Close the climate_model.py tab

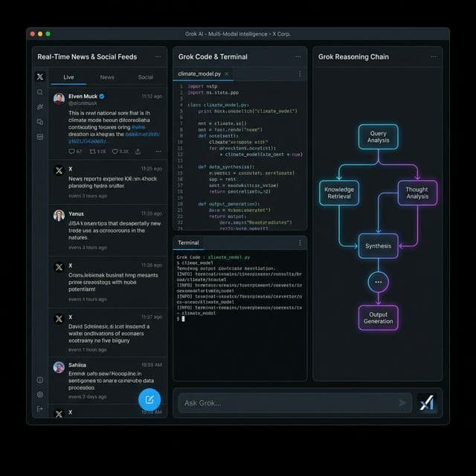(226, 74)
